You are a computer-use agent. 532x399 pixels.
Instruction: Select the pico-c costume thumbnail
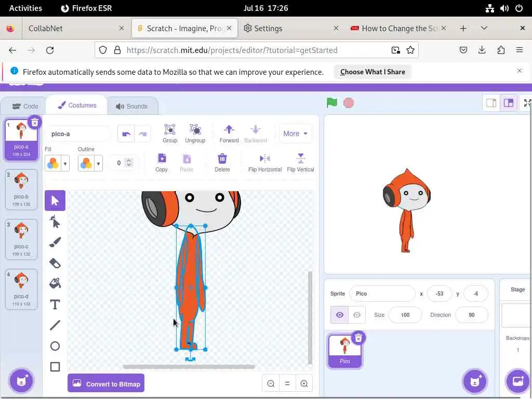(x=21, y=240)
